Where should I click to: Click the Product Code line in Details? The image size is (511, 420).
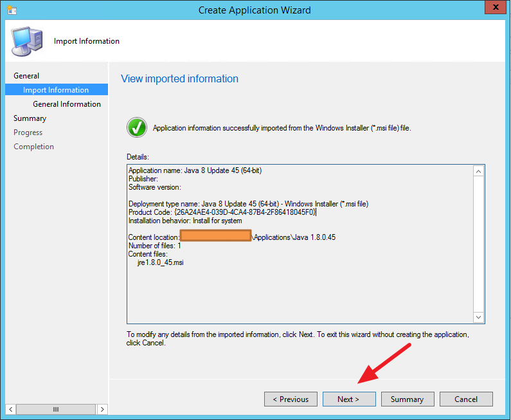pos(222,212)
